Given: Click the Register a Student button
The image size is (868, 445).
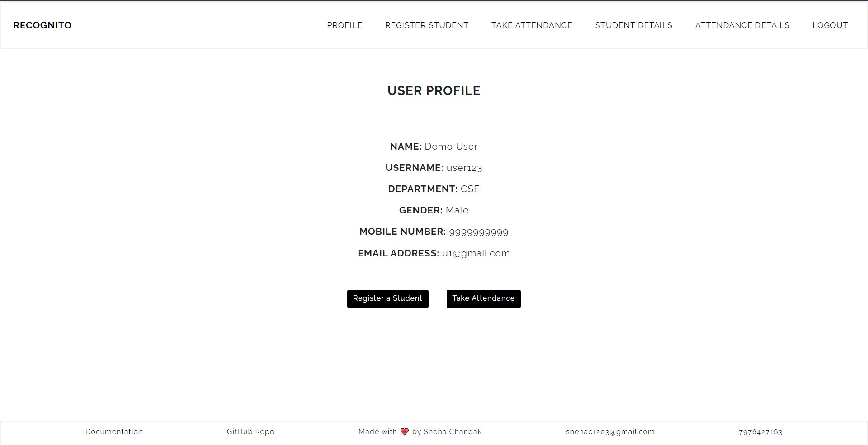Looking at the screenshot, I should coord(387,298).
